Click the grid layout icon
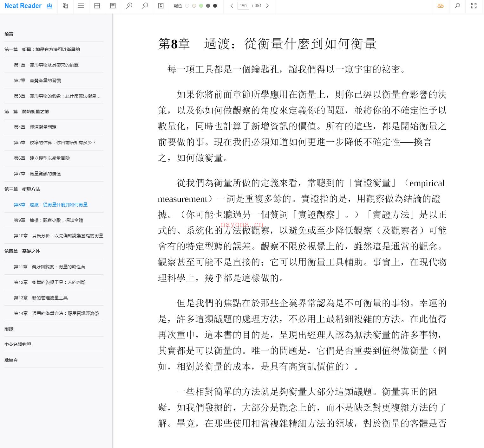Image resolution: width=484 pixels, height=448 pixels. pyautogui.click(x=97, y=6)
